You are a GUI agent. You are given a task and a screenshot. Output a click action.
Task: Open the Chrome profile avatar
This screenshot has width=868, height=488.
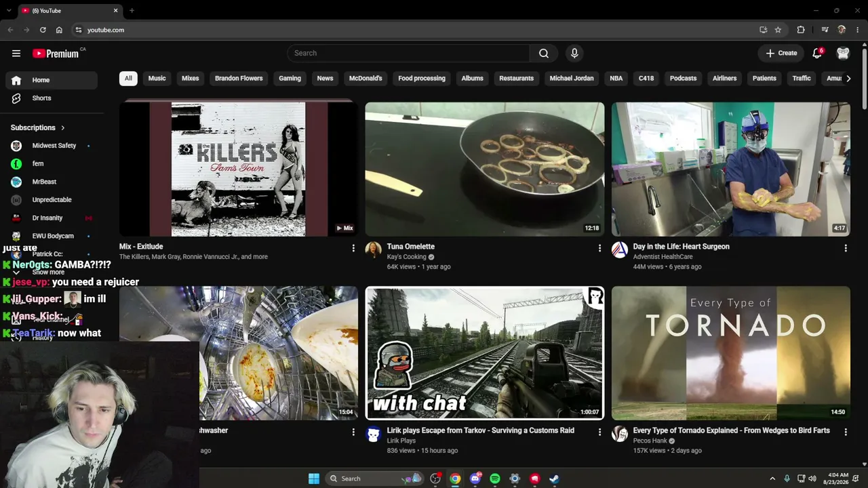(842, 30)
